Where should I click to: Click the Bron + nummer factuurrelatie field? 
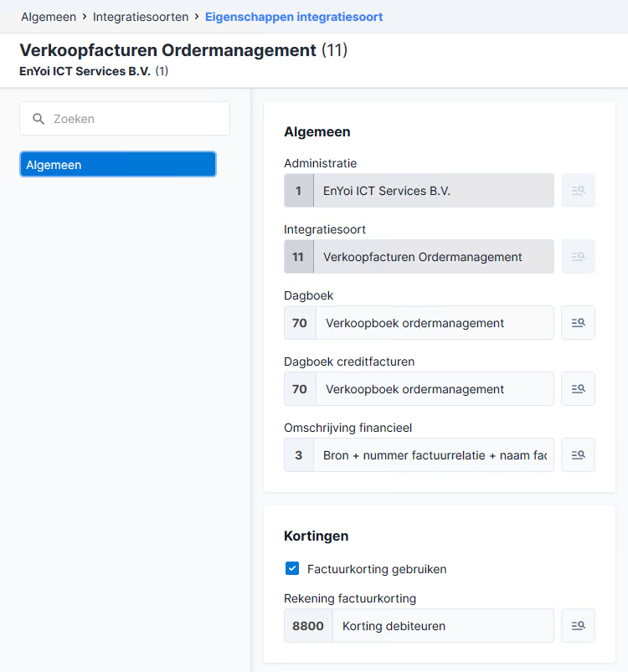(x=434, y=454)
